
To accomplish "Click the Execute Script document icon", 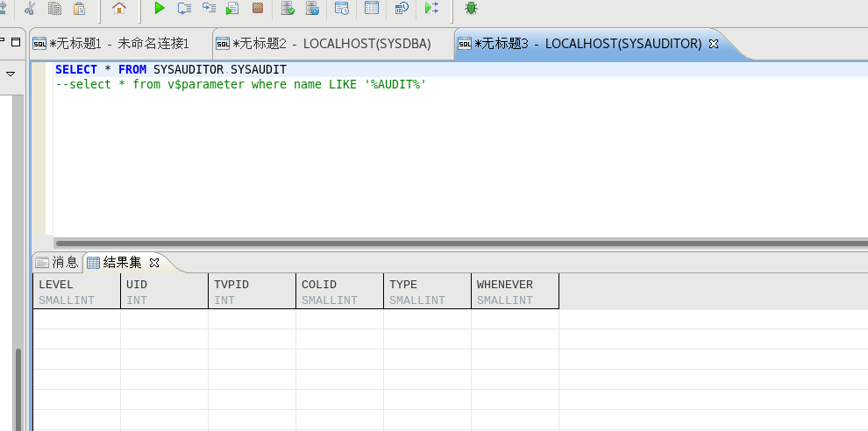I will (x=233, y=9).
